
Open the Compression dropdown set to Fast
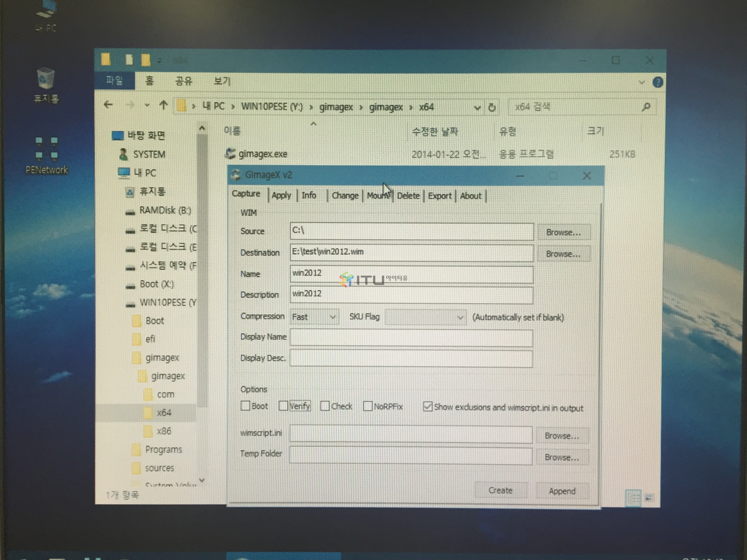(314, 317)
